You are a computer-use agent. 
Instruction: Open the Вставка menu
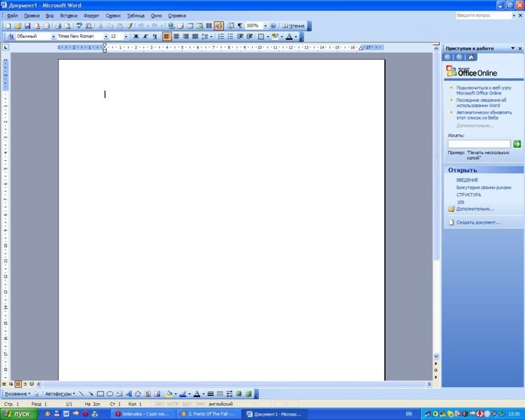(x=68, y=15)
